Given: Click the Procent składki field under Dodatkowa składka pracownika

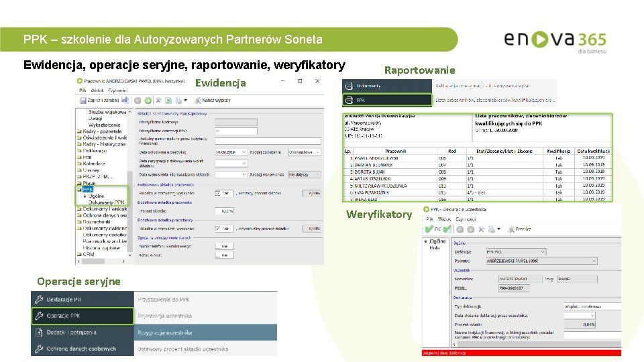Looking at the screenshot, I should coord(224,211).
